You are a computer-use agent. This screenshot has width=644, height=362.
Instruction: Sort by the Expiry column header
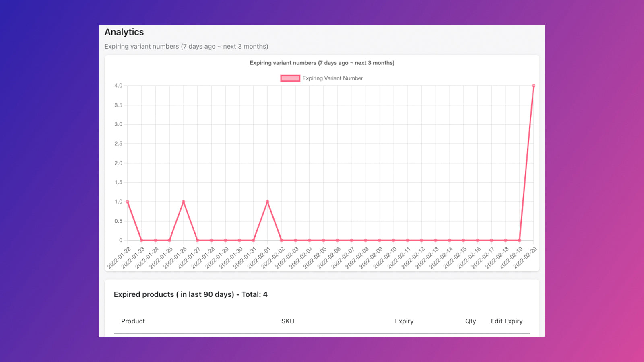[x=404, y=321]
